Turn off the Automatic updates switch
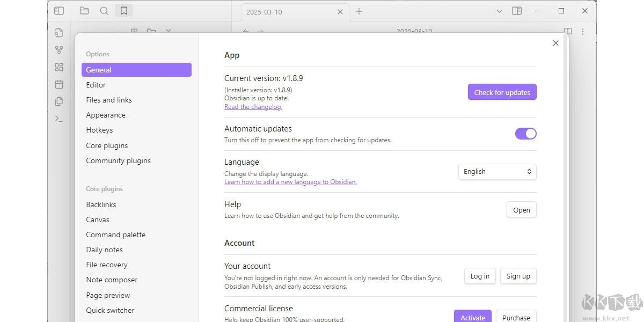 coord(526,134)
